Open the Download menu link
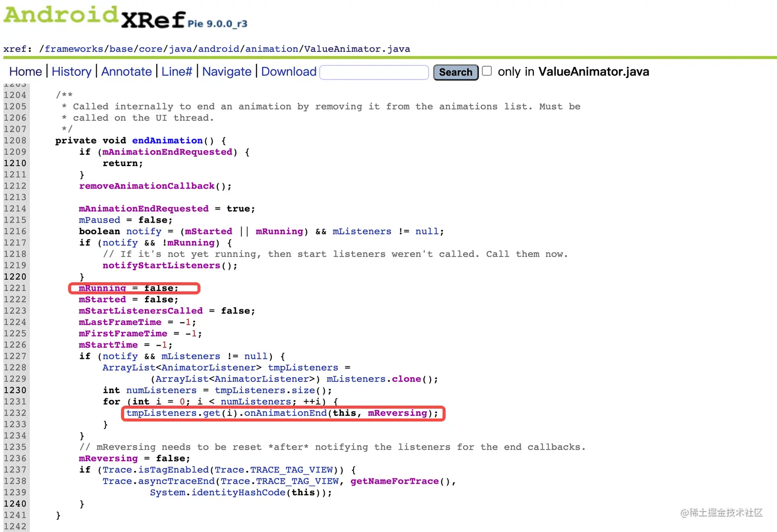This screenshot has width=777, height=532. 289,72
